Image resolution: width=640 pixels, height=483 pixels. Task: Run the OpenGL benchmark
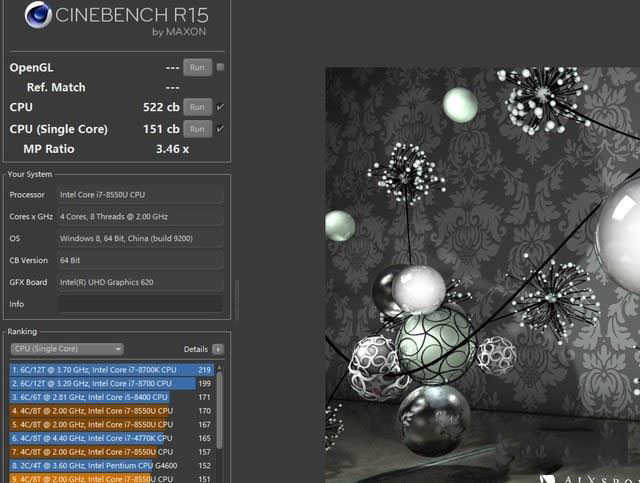click(x=198, y=67)
